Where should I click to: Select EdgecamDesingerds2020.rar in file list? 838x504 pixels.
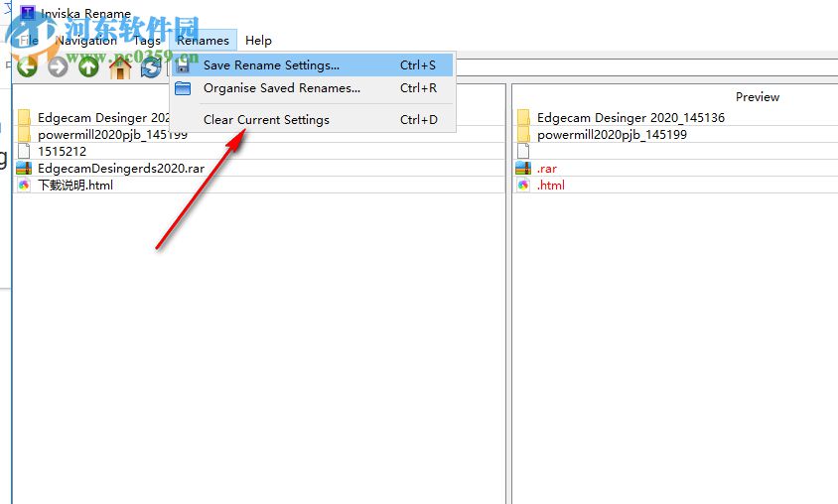point(121,169)
